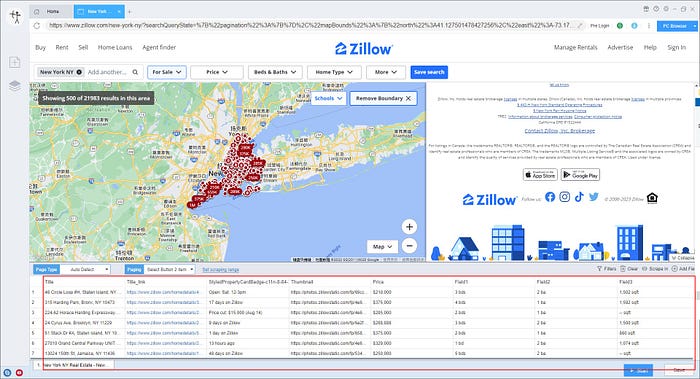Open the Price filter dropdown
This screenshot has height=379, width=700.
217,72
